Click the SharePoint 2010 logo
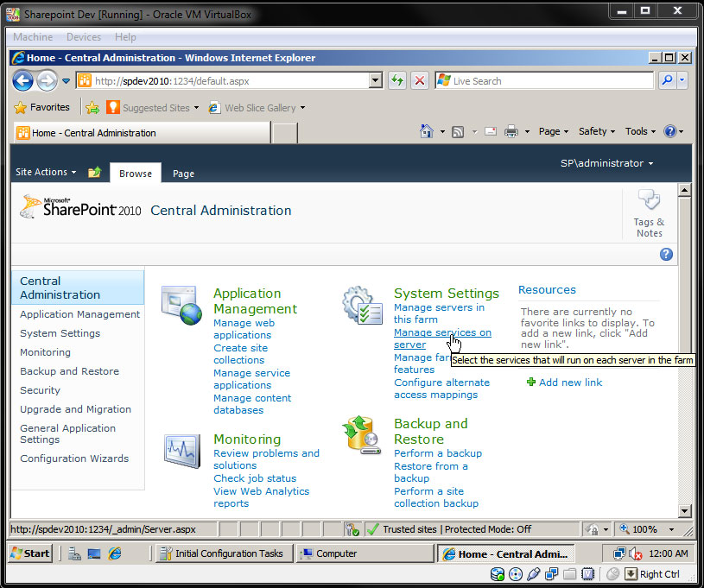 (x=81, y=207)
